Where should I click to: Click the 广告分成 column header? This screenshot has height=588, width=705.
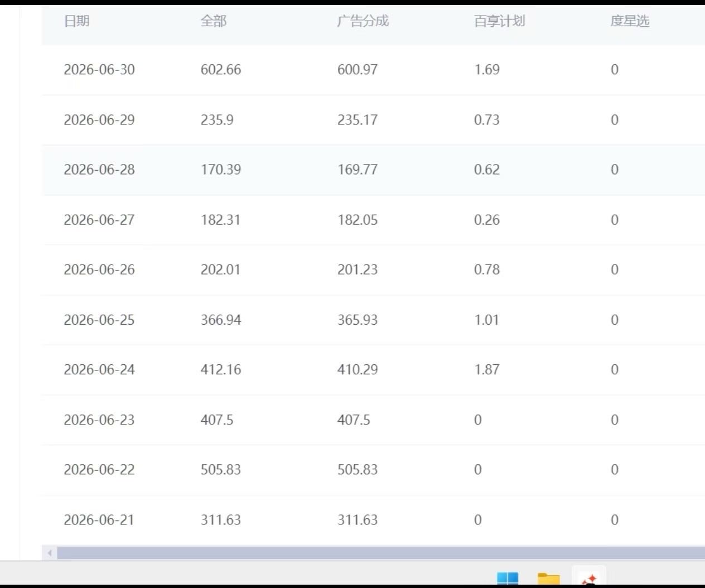(x=363, y=21)
